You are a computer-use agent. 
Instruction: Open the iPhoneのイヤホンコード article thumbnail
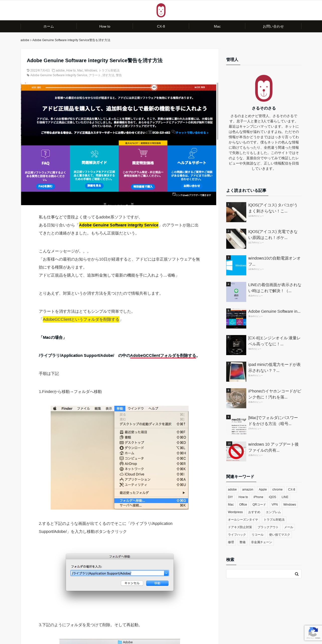tap(236, 398)
